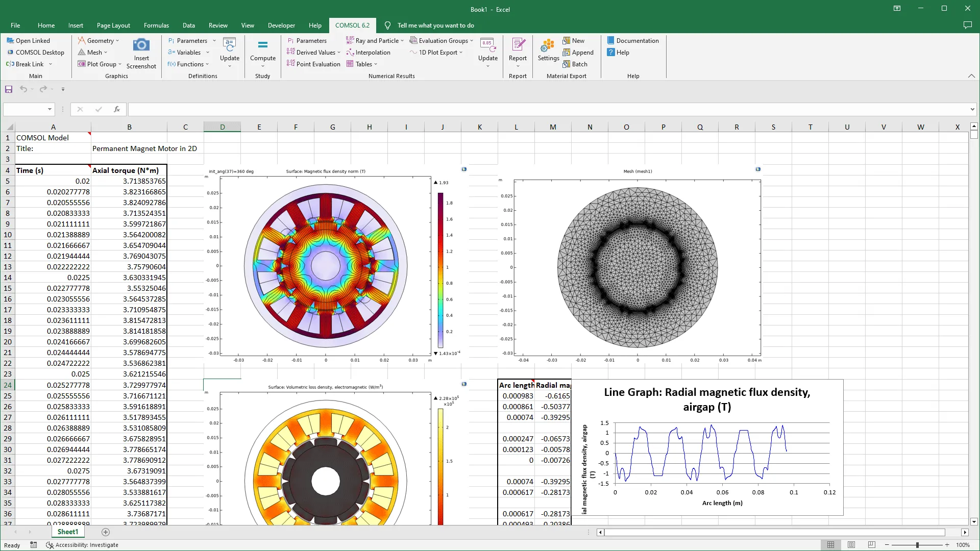Switch to Page Layout view button
Screen dimensions: 980x551
(x=851, y=545)
